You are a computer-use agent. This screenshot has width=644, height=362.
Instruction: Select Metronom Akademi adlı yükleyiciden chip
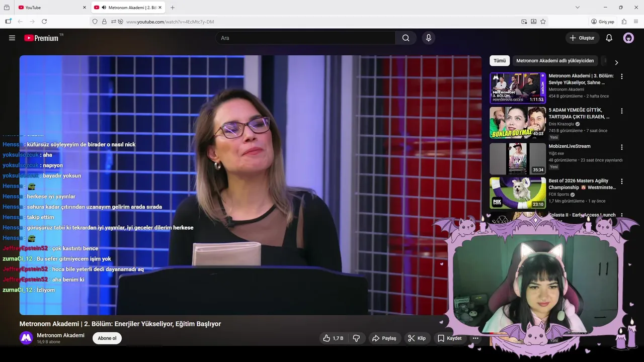555,61
